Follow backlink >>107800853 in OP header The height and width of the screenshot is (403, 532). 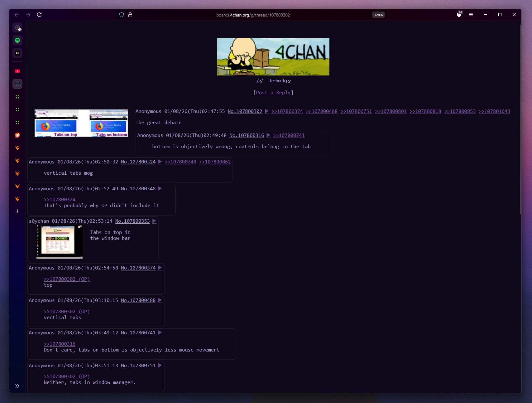(x=460, y=111)
